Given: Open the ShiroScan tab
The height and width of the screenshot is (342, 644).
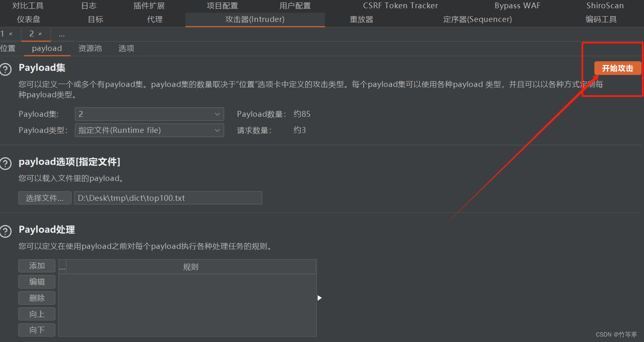Looking at the screenshot, I should pos(605,6).
